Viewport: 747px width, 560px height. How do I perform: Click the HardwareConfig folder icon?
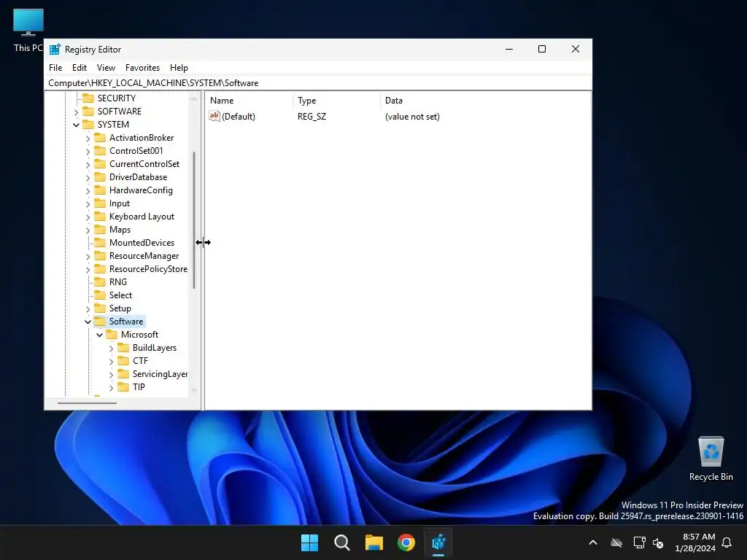tap(100, 190)
